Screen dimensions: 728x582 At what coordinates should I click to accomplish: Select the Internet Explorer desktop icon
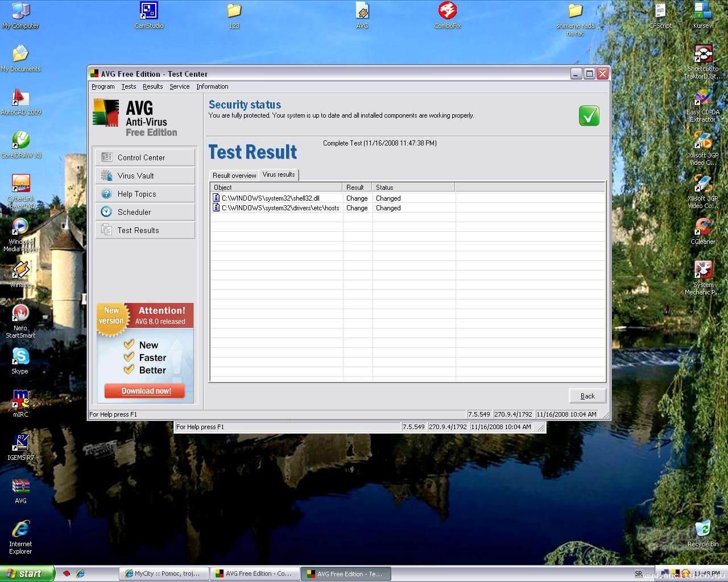click(20, 537)
